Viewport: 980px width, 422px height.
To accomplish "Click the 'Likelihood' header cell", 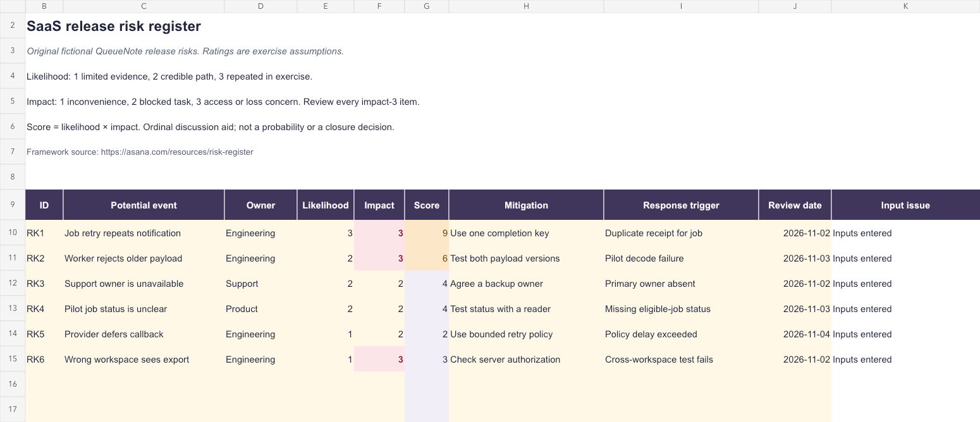I will tap(326, 205).
